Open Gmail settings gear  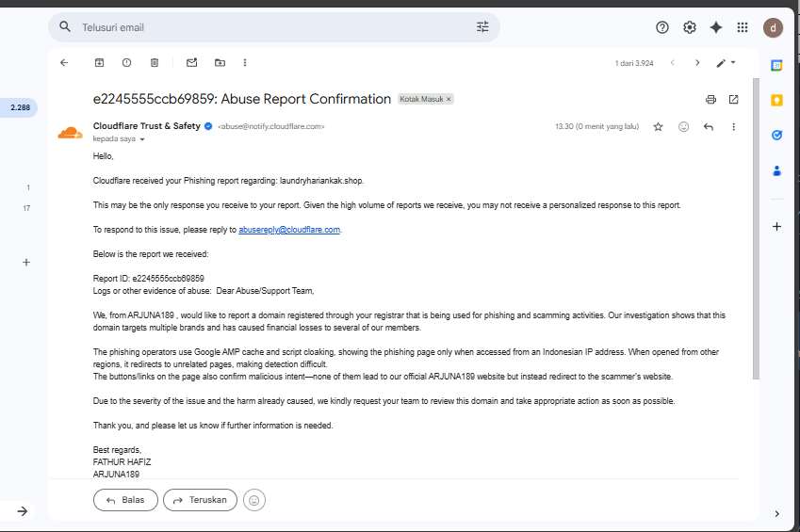click(x=690, y=27)
